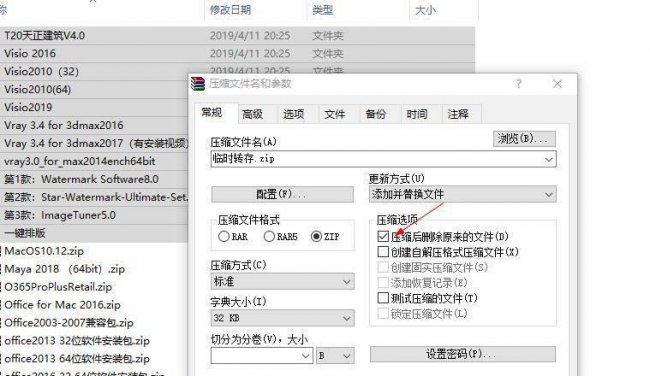Open the volume unit dropdown showing B
Screen dimensions: 650x376
click(335, 355)
